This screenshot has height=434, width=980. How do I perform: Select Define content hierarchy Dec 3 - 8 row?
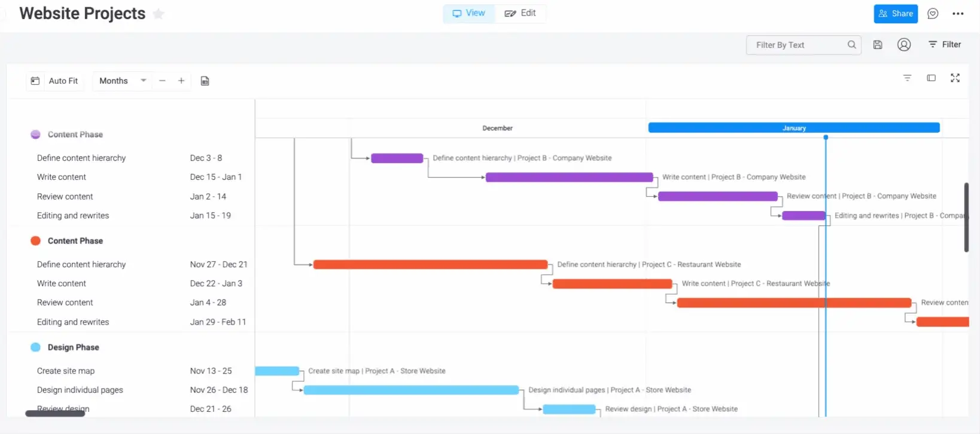130,158
